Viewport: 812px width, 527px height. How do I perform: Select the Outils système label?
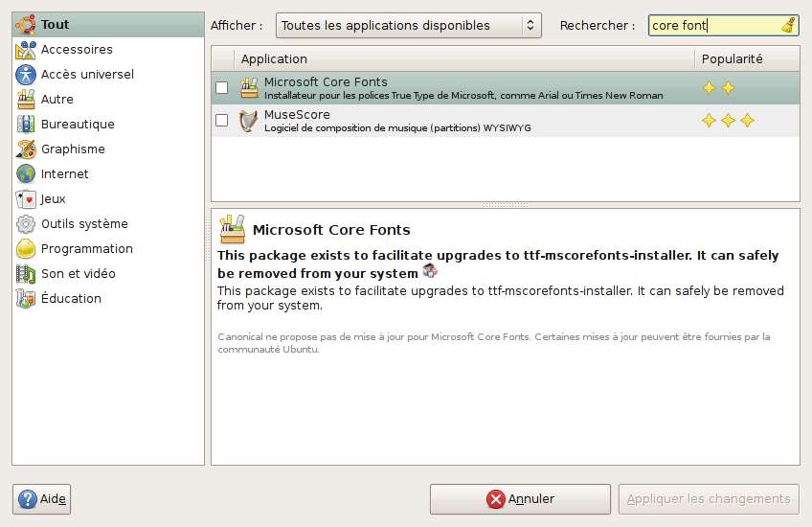click(x=84, y=224)
